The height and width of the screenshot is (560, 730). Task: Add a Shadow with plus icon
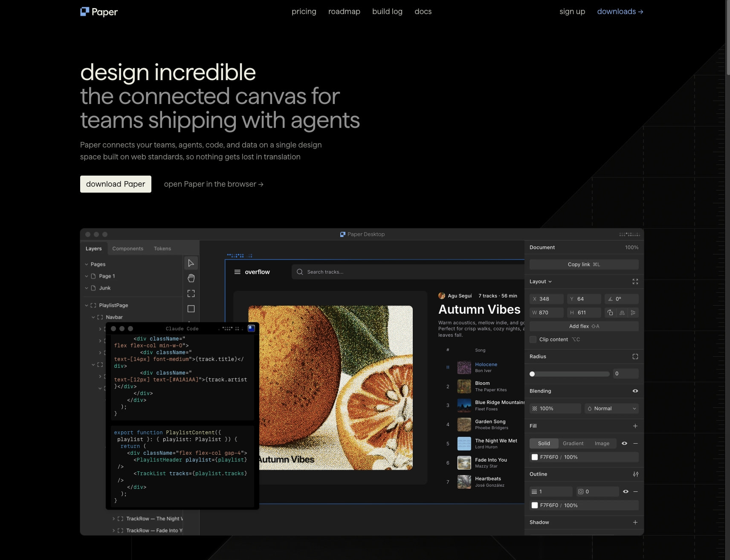click(x=635, y=522)
